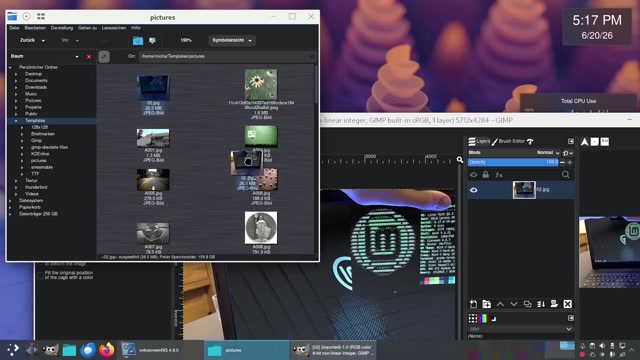Click the home folder icon in file manager toolbar
Image resolution: width=640 pixels, height=360 pixels.
(138, 40)
